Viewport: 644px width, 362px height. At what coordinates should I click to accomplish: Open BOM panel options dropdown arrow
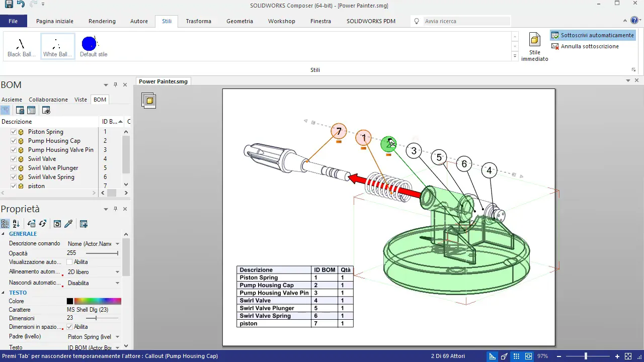click(x=106, y=84)
